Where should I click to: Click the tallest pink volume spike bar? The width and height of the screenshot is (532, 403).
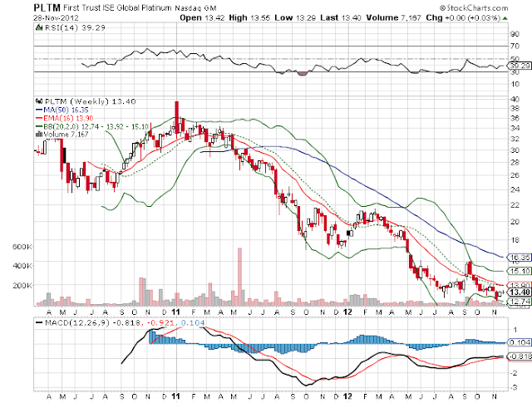[x=239, y=277]
